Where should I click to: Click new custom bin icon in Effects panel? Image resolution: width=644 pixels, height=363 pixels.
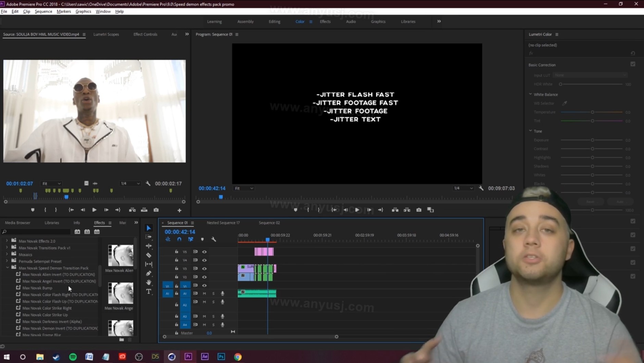pyautogui.click(x=122, y=340)
